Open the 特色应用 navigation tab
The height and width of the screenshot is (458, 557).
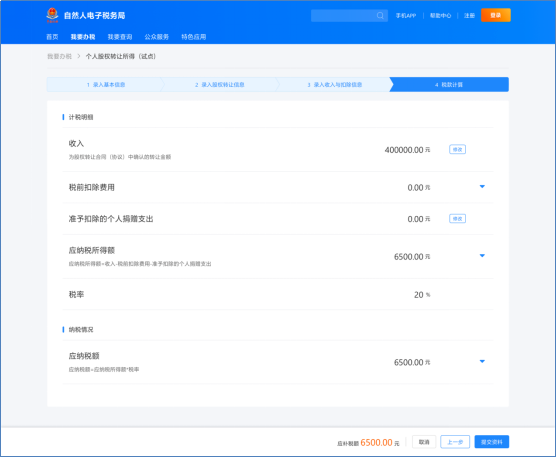coord(194,37)
